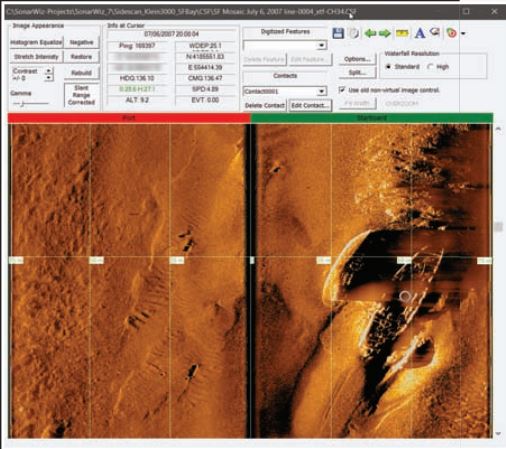The height and width of the screenshot is (449, 506).
Task: Click the green Starboard channel header
Action: [x=372, y=118]
